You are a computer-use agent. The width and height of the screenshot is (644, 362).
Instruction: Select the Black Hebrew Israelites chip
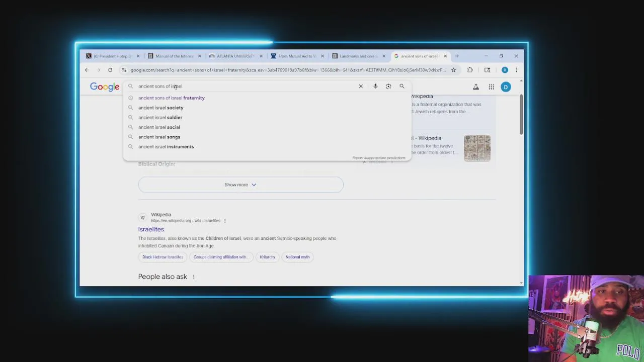pos(163,257)
